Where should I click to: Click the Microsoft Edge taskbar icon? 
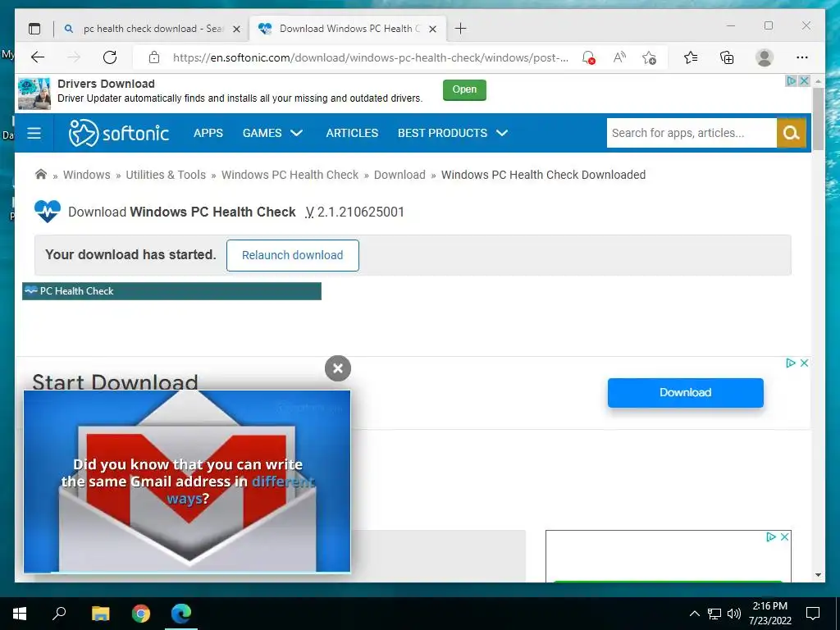(181, 614)
